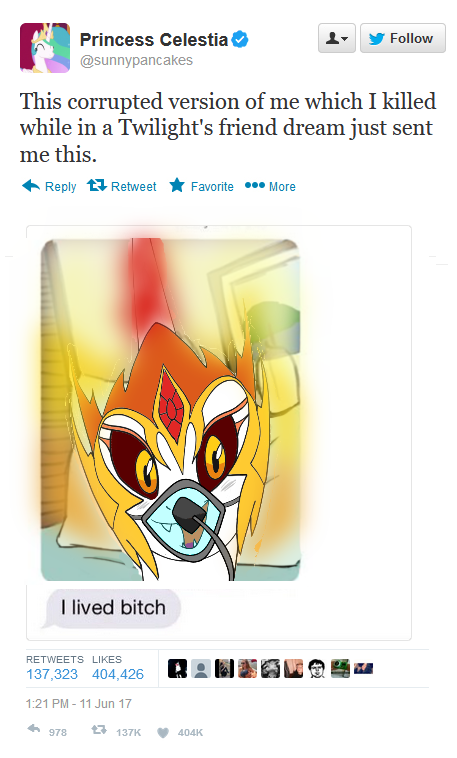The image size is (457, 758).
Task: Click the first liker avatar thumbnail
Action: pos(177,669)
